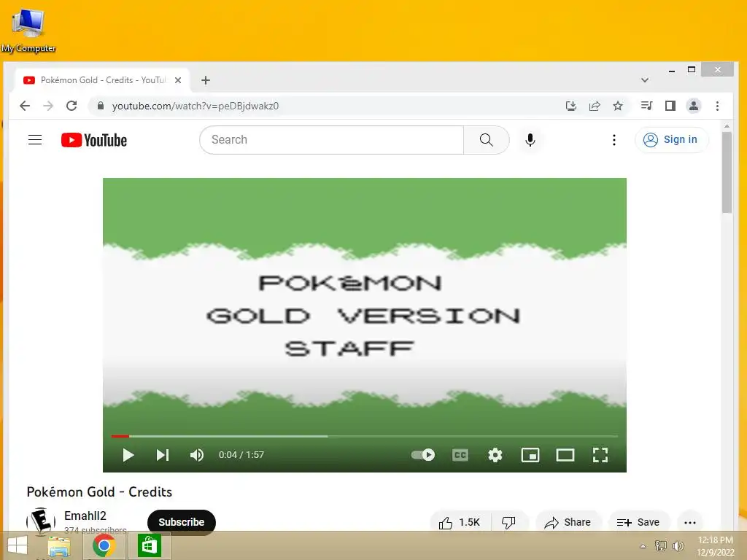Mute the video volume
747x560 pixels.
[197, 455]
